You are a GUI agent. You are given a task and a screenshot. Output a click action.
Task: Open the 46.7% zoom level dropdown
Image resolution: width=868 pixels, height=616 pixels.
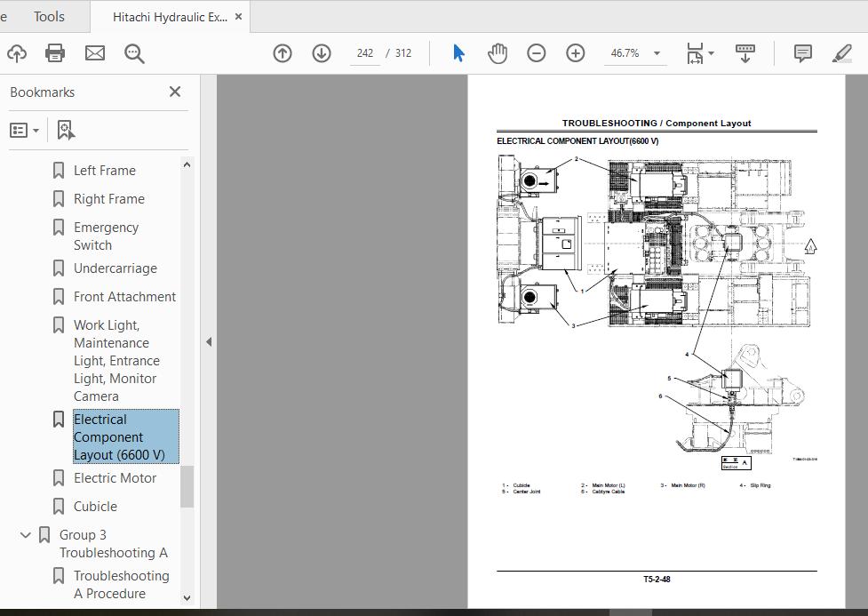pos(657,53)
